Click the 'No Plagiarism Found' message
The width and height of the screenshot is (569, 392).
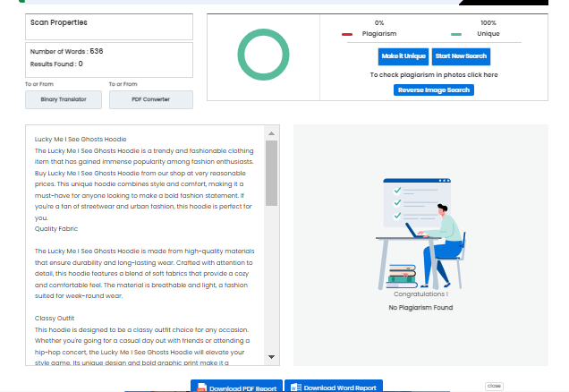pos(420,308)
